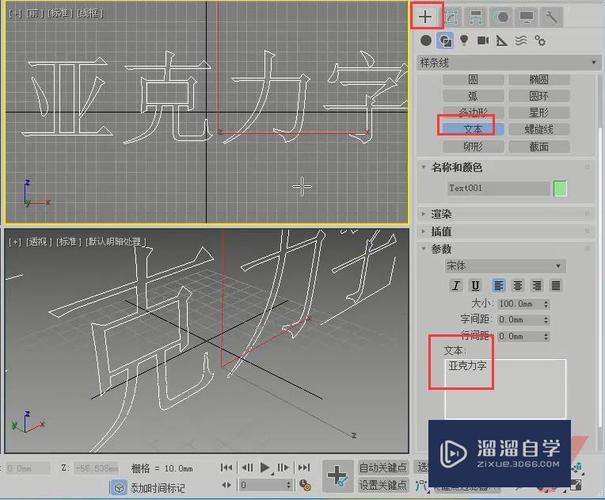This screenshot has width=605, height=500.
Task: Select the Cameras category icon
Action: pos(483,40)
